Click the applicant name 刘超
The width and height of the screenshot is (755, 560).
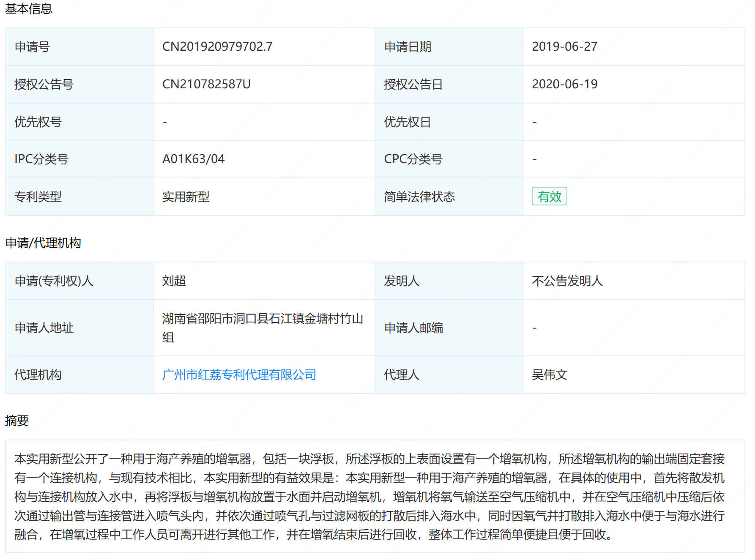174,281
